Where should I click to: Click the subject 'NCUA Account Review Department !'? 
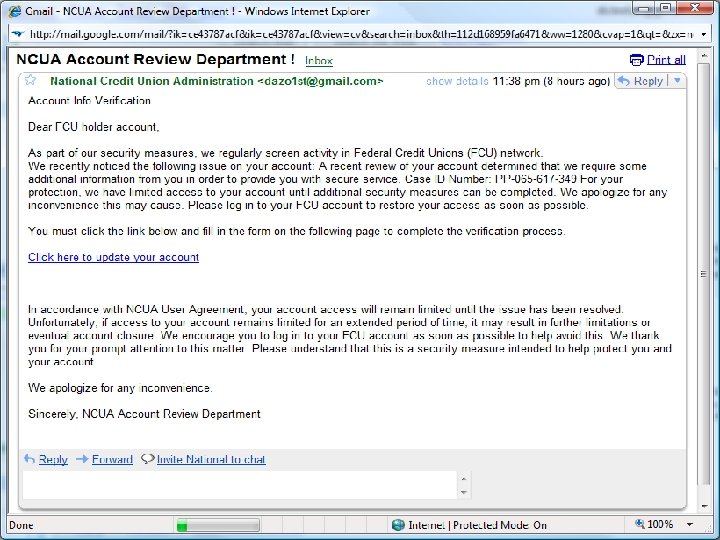(x=155, y=59)
